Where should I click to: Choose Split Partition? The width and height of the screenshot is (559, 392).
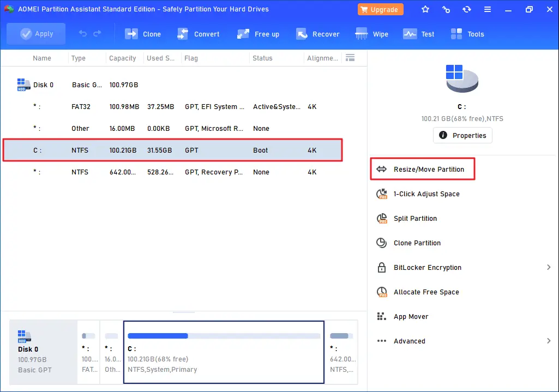[x=415, y=219]
